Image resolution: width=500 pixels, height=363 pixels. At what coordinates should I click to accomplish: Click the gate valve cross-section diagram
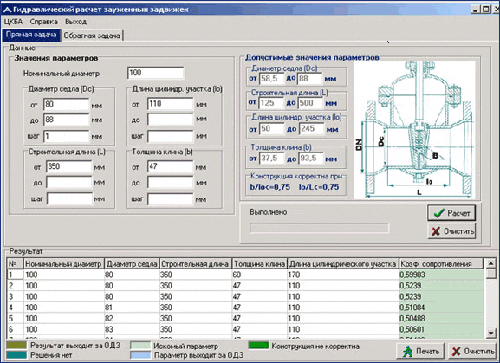coord(415,130)
